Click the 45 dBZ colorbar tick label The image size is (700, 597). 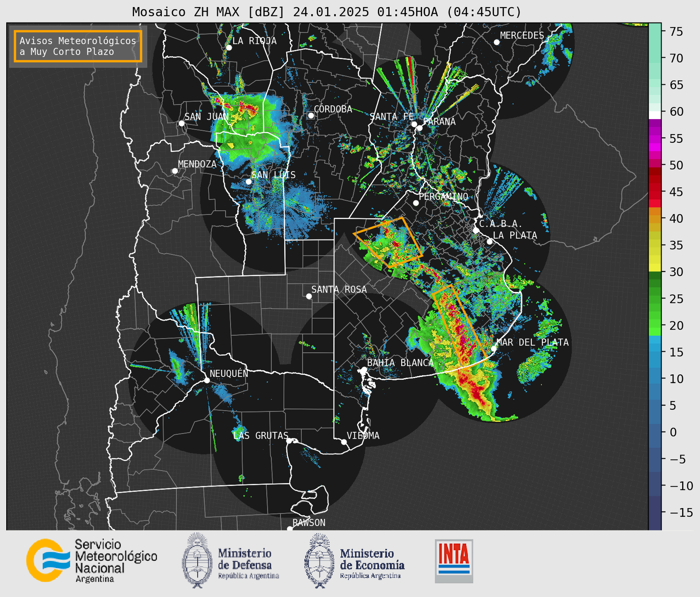[x=676, y=192]
